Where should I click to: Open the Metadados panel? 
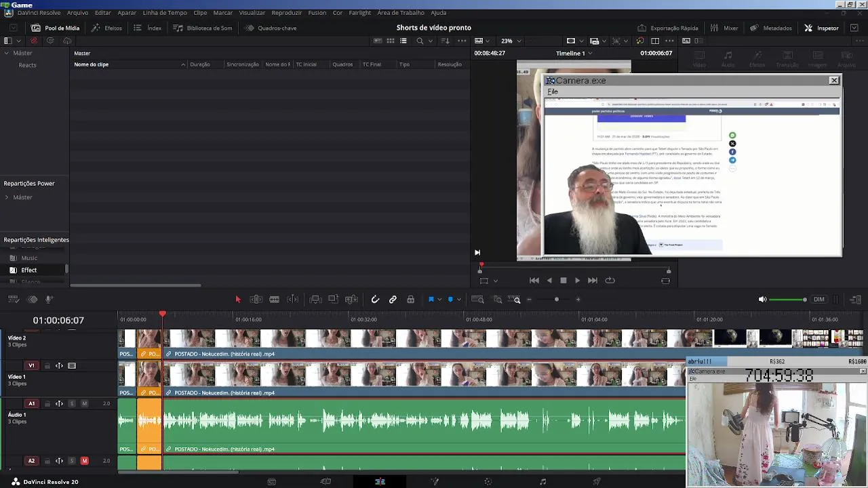[771, 28]
